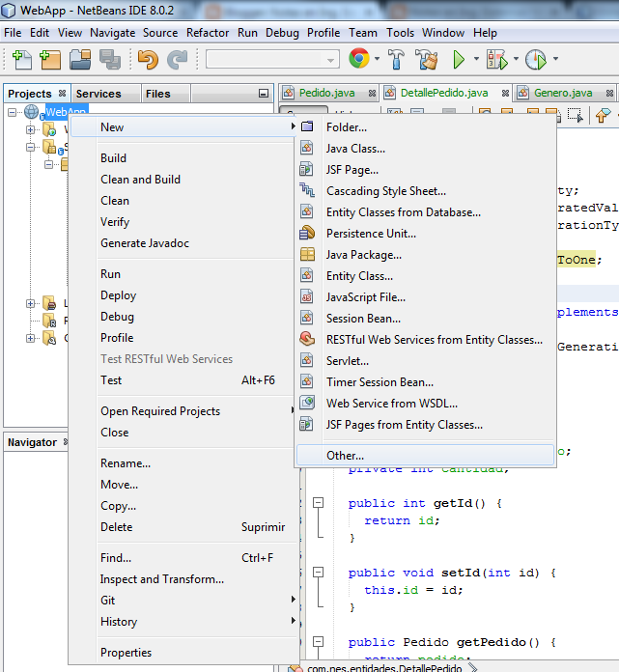The height and width of the screenshot is (672, 619).
Task: Open the Tools menu
Action: 400,33
